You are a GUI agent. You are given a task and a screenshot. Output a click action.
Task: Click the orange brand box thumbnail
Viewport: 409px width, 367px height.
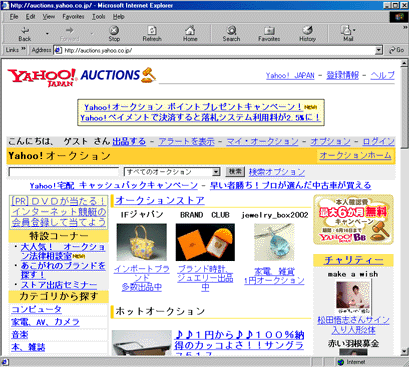click(x=205, y=242)
